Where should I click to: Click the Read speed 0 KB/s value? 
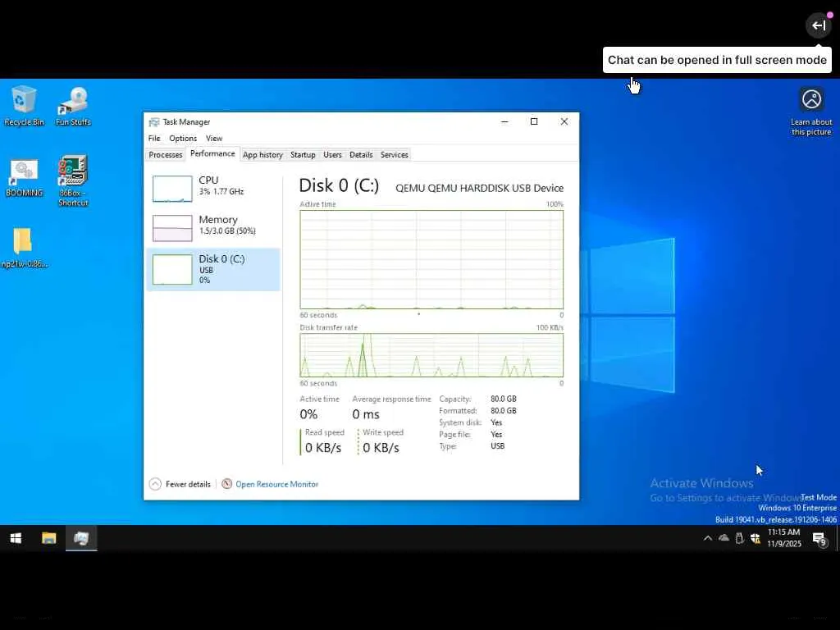(x=323, y=448)
